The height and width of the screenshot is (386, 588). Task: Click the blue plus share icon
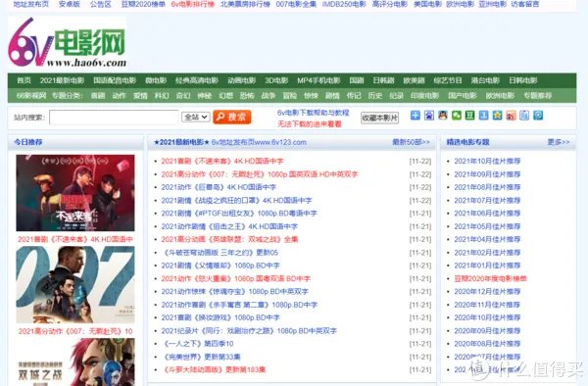point(415,116)
